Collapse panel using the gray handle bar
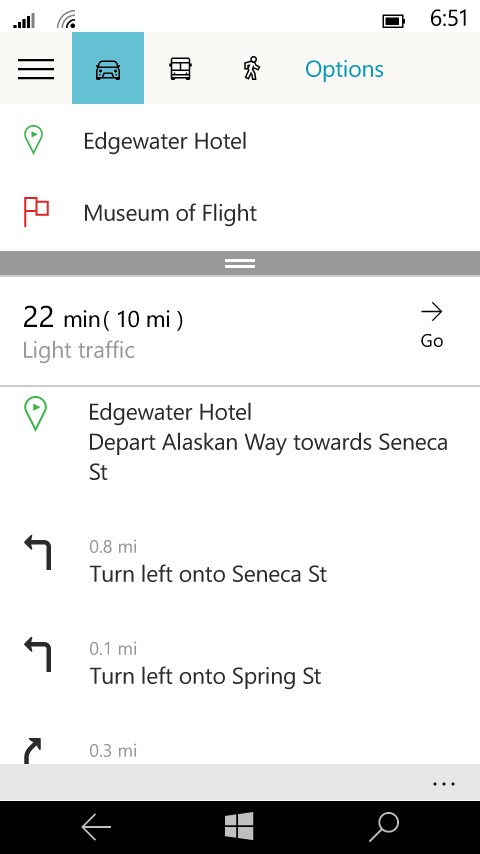The image size is (480, 854). click(240, 264)
